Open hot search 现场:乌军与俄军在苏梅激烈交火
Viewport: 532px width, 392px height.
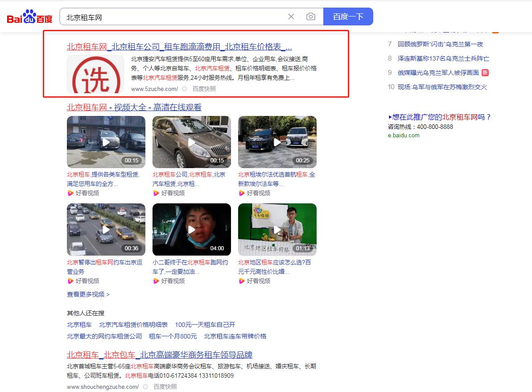(x=442, y=87)
